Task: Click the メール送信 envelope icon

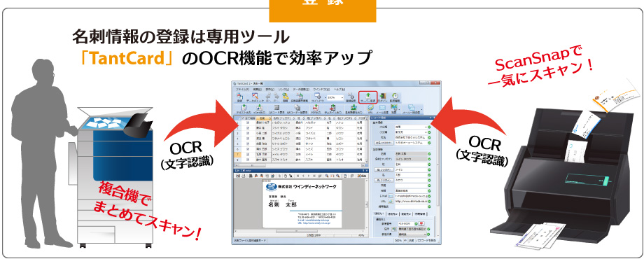Action: pyautogui.click(x=382, y=108)
